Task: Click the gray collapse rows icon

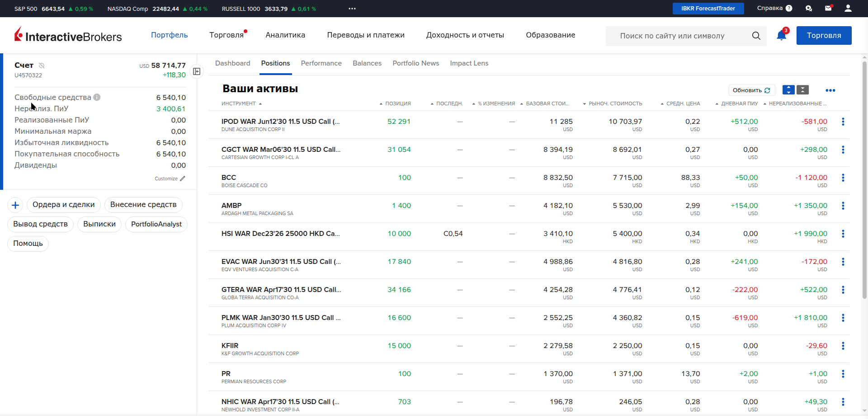Action: [802, 90]
